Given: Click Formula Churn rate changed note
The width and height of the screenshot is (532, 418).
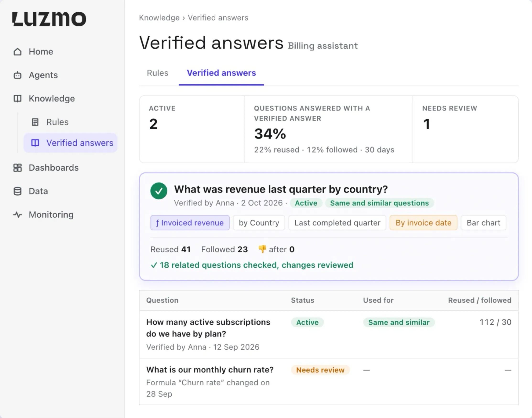Looking at the screenshot, I should pos(208,388).
